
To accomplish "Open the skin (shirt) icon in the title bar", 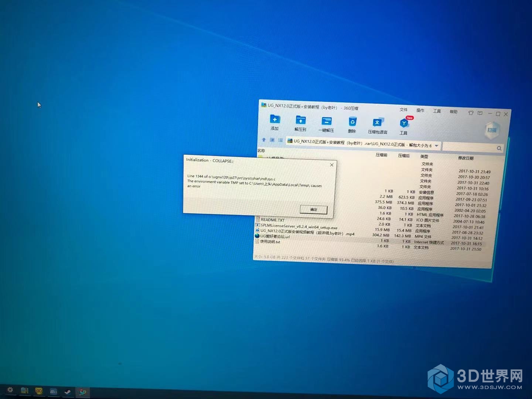I will pos(471,113).
